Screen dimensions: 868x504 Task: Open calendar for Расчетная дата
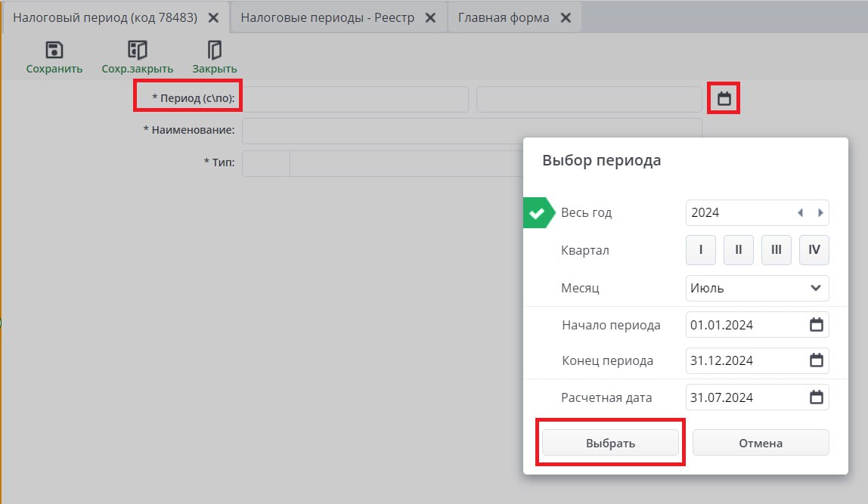tap(817, 397)
